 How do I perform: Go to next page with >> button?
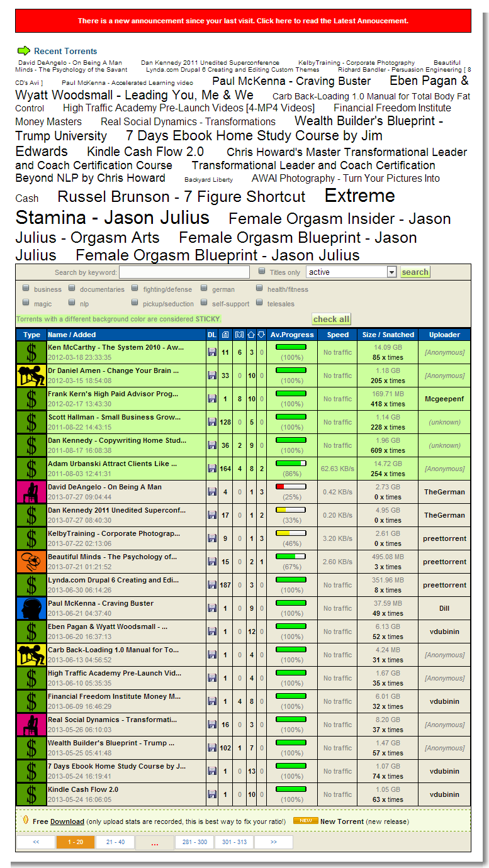point(274,842)
